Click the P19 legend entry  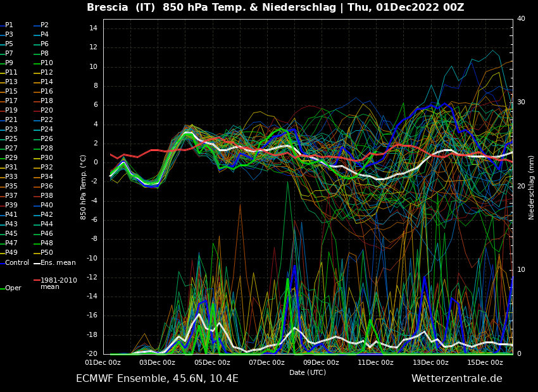click(x=11, y=111)
